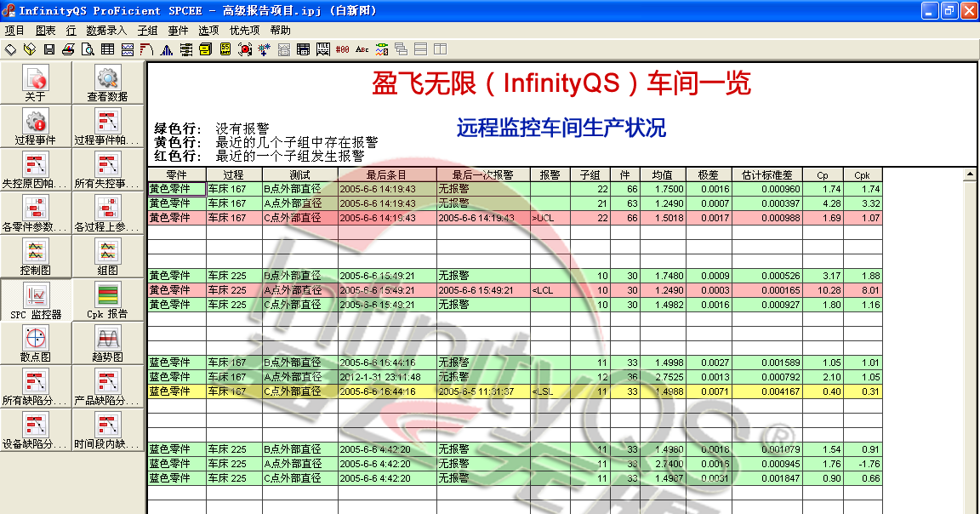Viewport: 980px width, 514px height.
Task: Click the #00 toolbar icon
Action: (343, 49)
